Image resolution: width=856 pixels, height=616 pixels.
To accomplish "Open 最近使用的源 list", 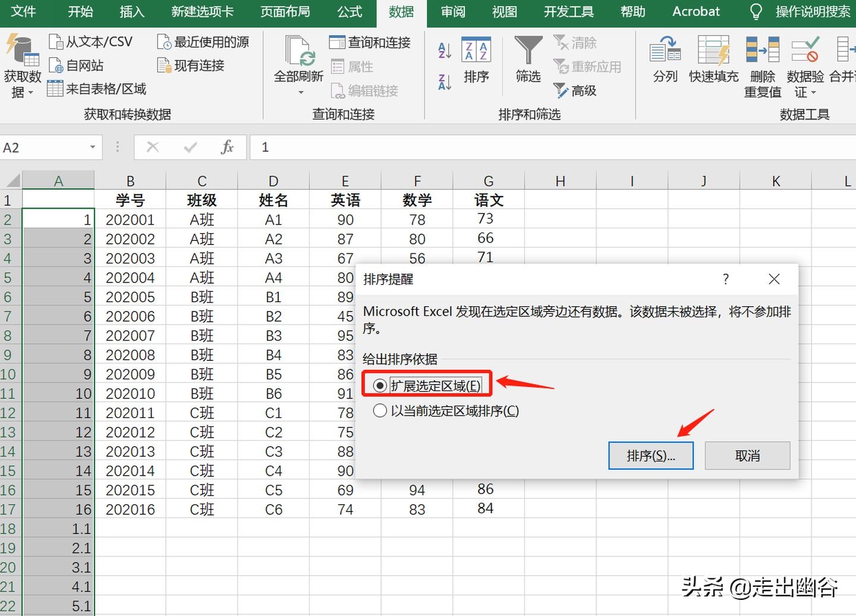I will tap(203, 42).
